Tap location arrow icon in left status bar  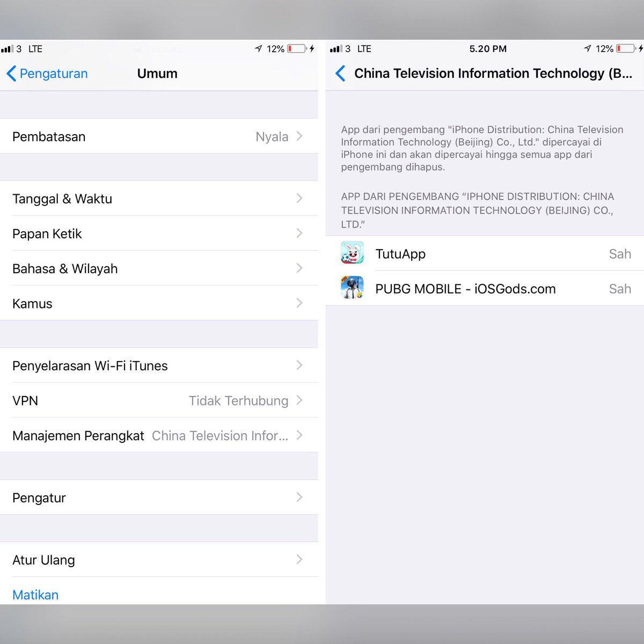[x=259, y=49]
